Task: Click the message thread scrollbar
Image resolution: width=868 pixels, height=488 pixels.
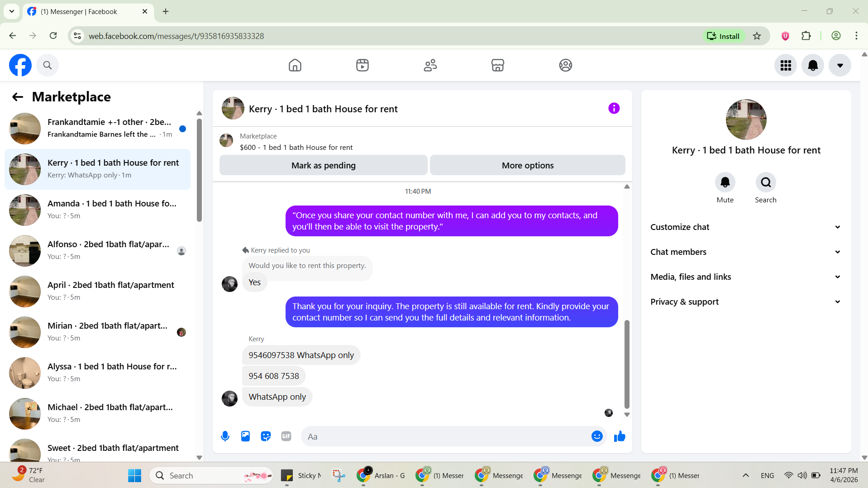Action: (x=627, y=364)
